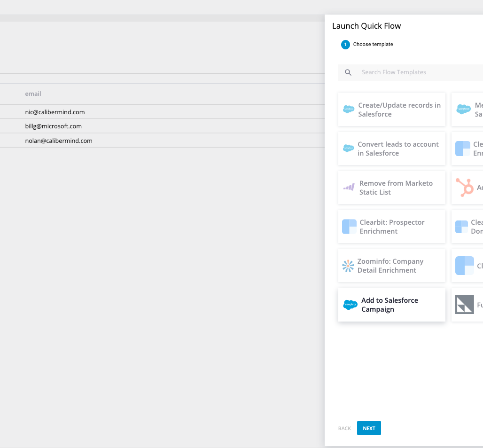Click the NEXT button
The height and width of the screenshot is (448, 483).
[369, 428]
